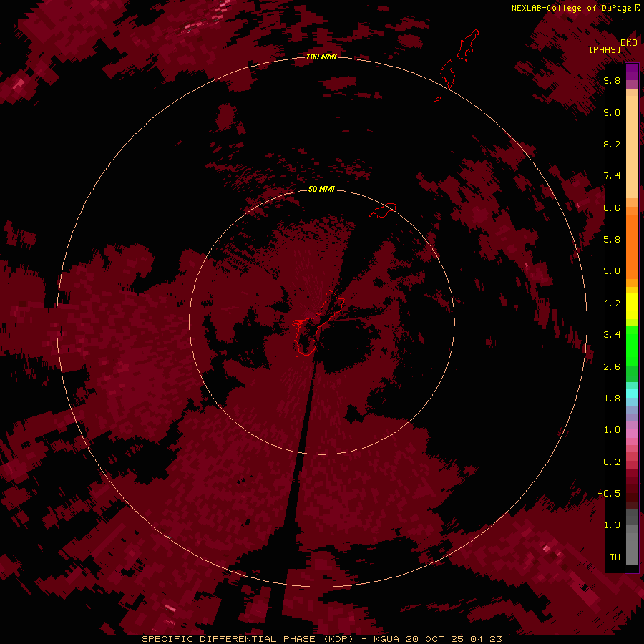Click the island outline on the 50 NMI ring
644x644 pixels.
383,210
